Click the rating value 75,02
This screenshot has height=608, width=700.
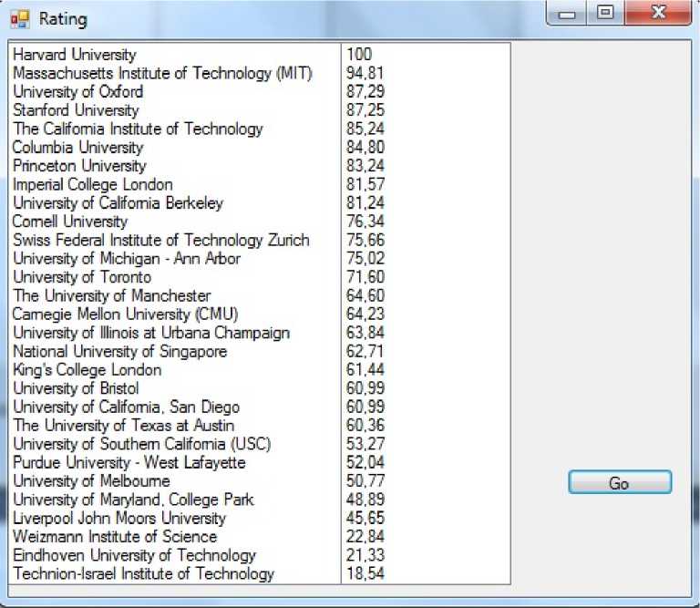pos(365,259)
